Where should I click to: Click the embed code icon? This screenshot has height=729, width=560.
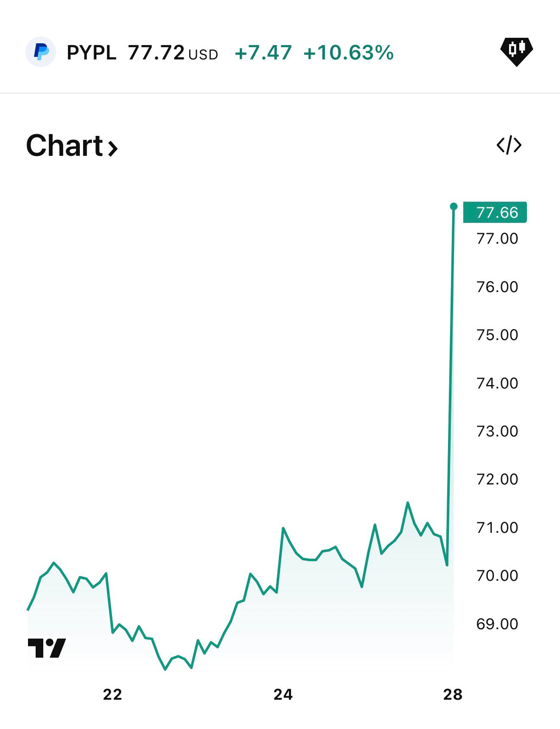click(509, 145)
